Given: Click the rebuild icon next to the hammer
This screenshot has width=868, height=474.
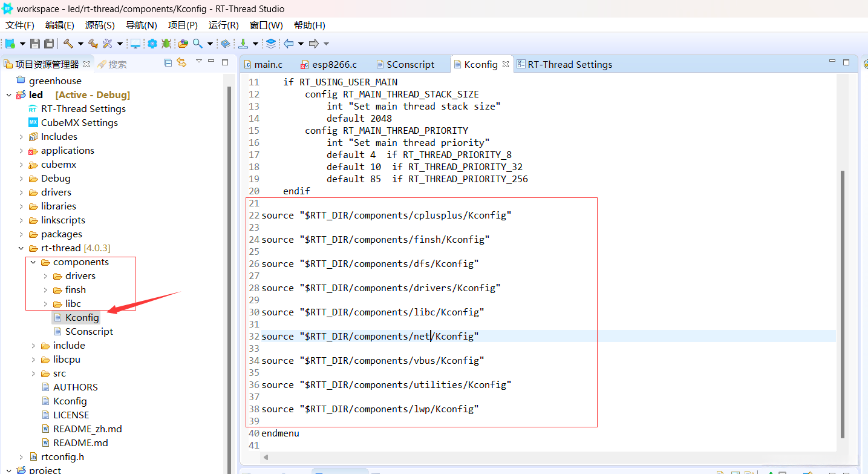Looking at the screenshot, I should coord(93,44).
